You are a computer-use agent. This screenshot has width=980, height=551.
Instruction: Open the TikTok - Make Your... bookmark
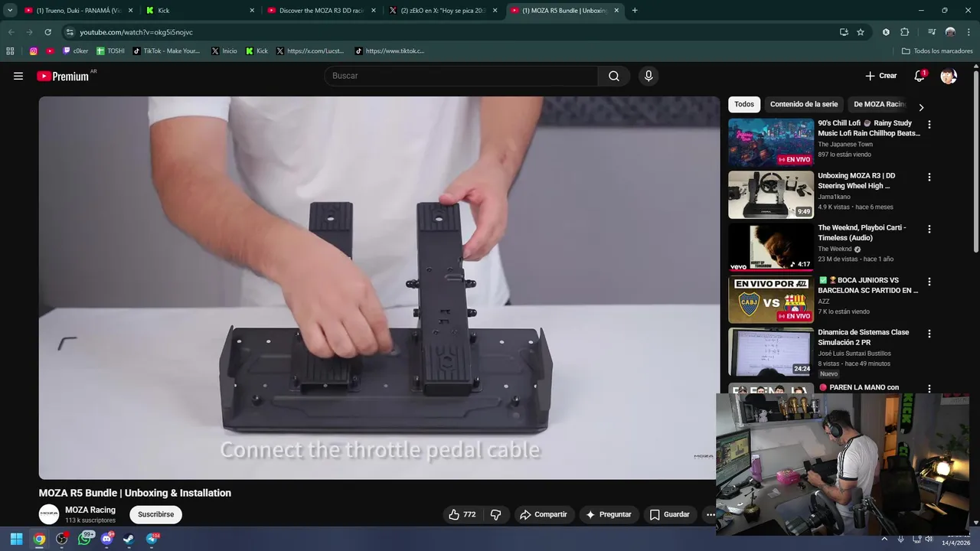tap(166, 51)
